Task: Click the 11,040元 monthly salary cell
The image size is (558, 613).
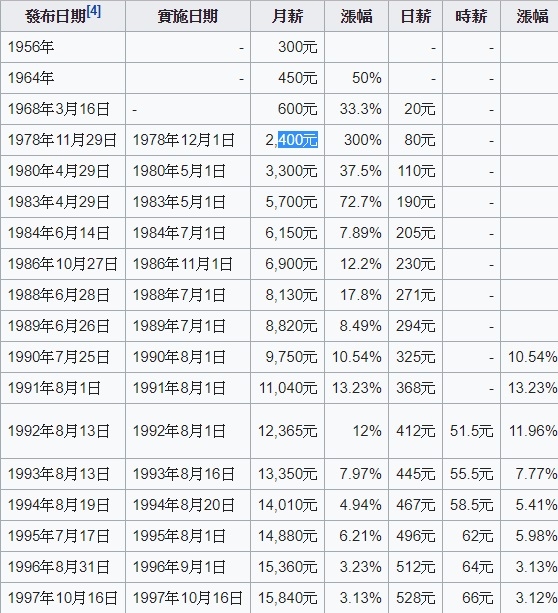Action: [287, 388]
